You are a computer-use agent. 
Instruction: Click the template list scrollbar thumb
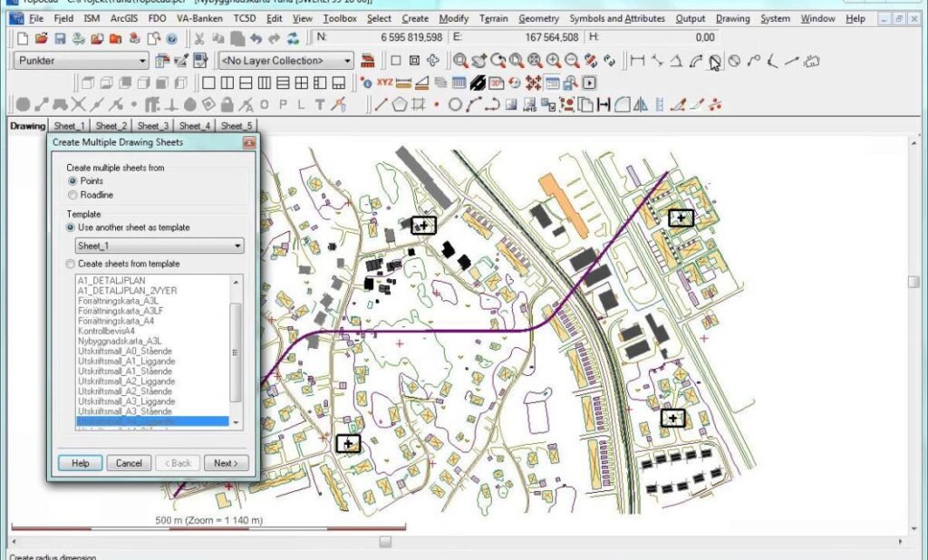point(236,352)
